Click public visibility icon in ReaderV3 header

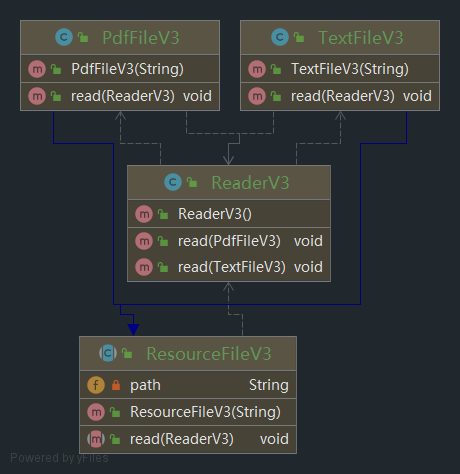(192, 182)
